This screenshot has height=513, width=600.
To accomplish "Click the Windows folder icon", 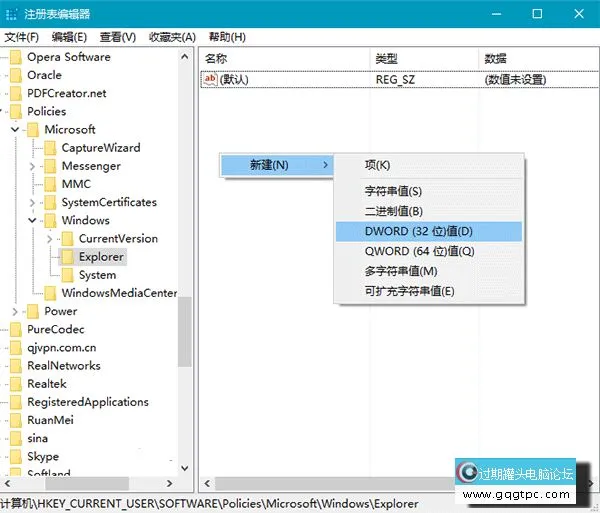I will coord(50,221).
